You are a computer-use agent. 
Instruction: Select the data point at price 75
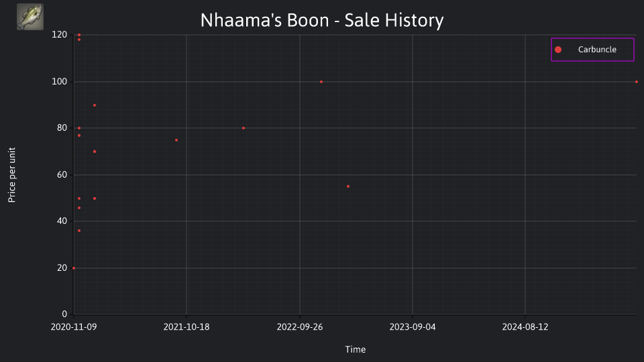pyautogui.click(x=176, y=140)
